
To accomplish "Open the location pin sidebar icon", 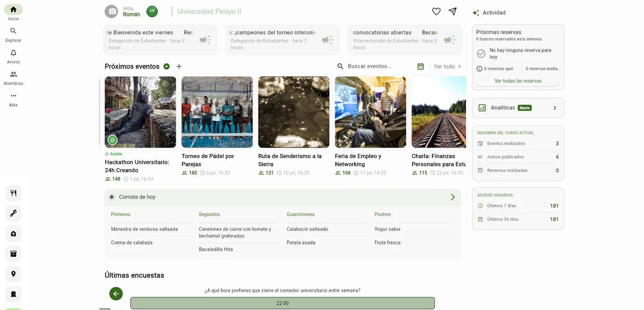I will pos(13,274).
